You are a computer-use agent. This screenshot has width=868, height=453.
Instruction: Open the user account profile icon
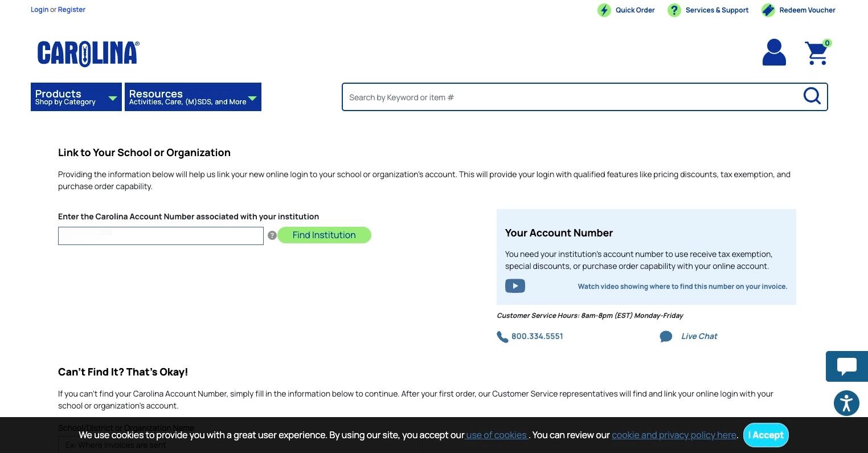click(774, 52)
